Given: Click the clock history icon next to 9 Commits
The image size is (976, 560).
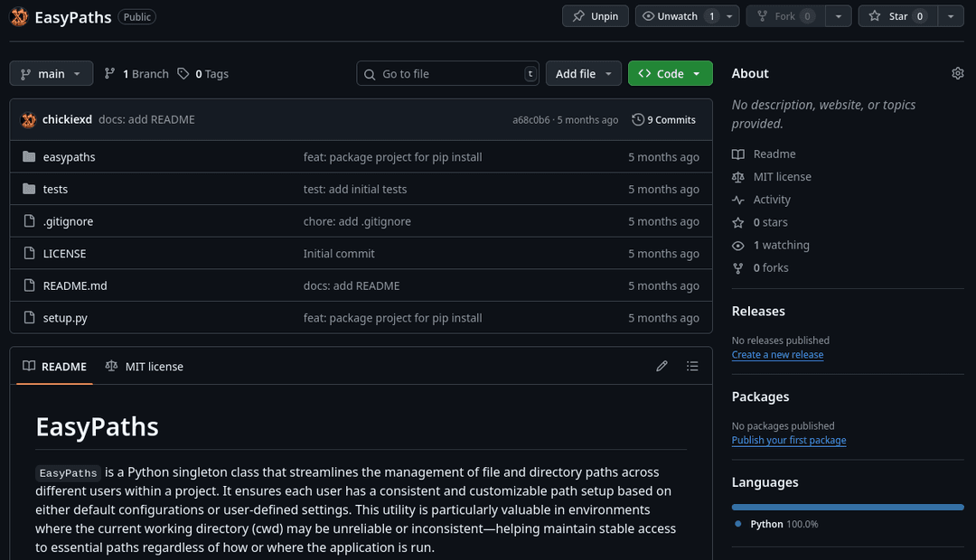Looking at the screenshot, I should click(638, 119).
